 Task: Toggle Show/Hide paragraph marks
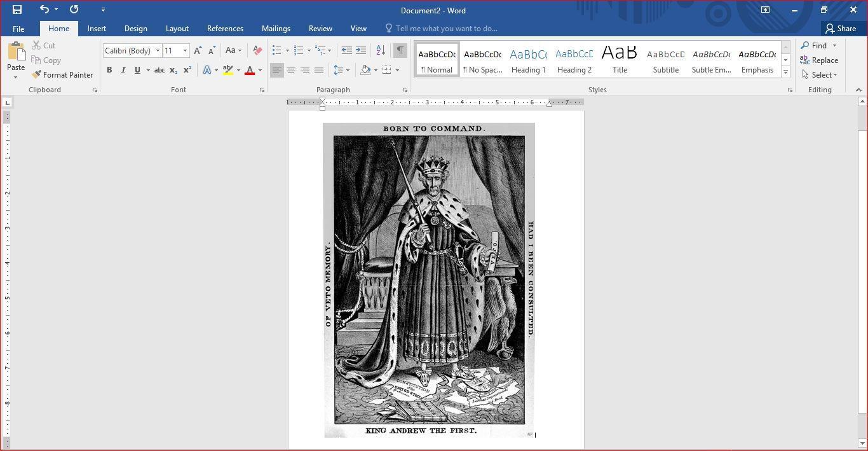click(400, 50)
